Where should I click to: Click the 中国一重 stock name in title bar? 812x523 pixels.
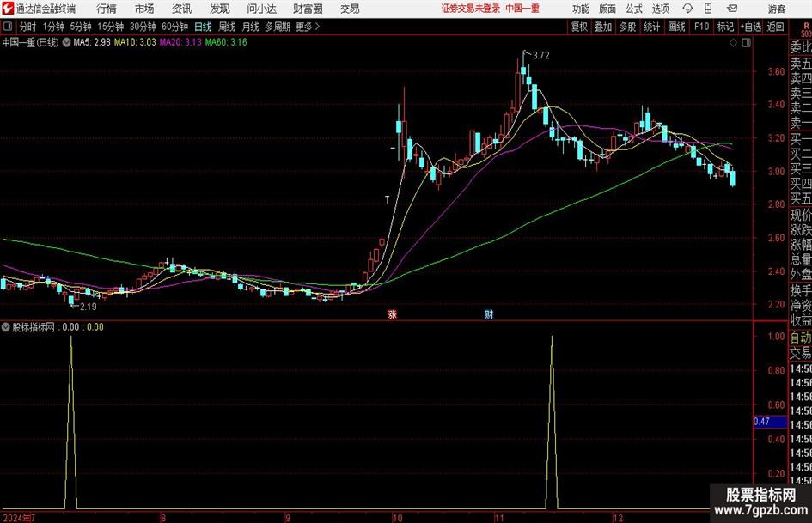point(522,9)
